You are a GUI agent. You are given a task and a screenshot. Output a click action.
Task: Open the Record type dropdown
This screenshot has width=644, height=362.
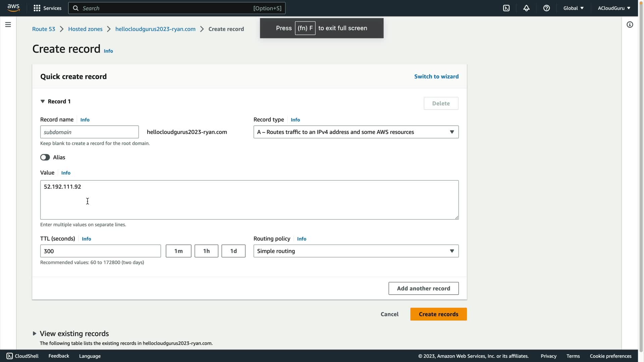[x=356, y=132]
